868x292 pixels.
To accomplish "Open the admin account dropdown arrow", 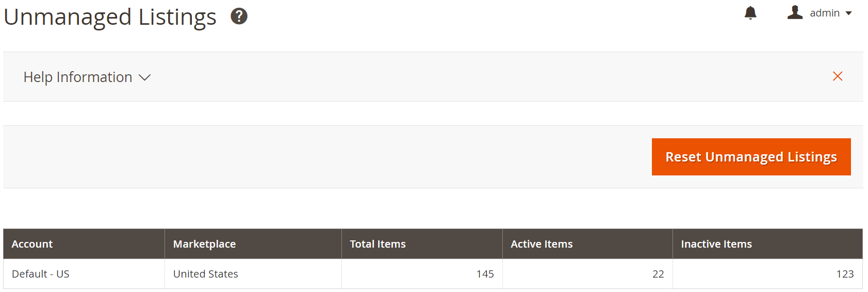I will click(848, 13).
